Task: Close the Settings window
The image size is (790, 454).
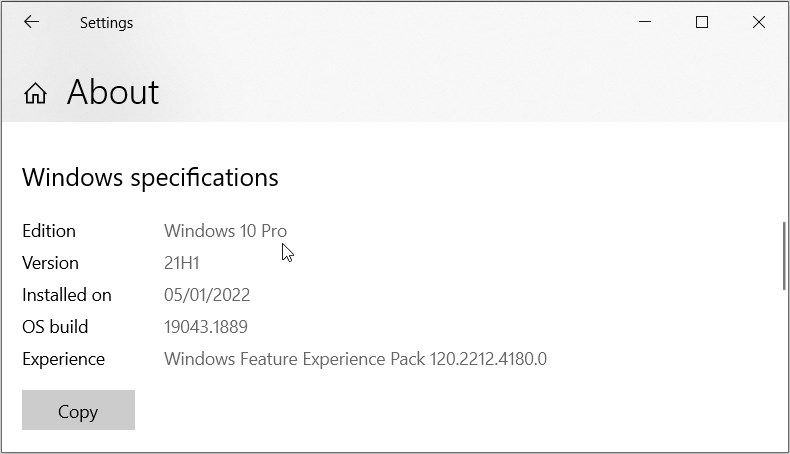Action: [759, 22]
